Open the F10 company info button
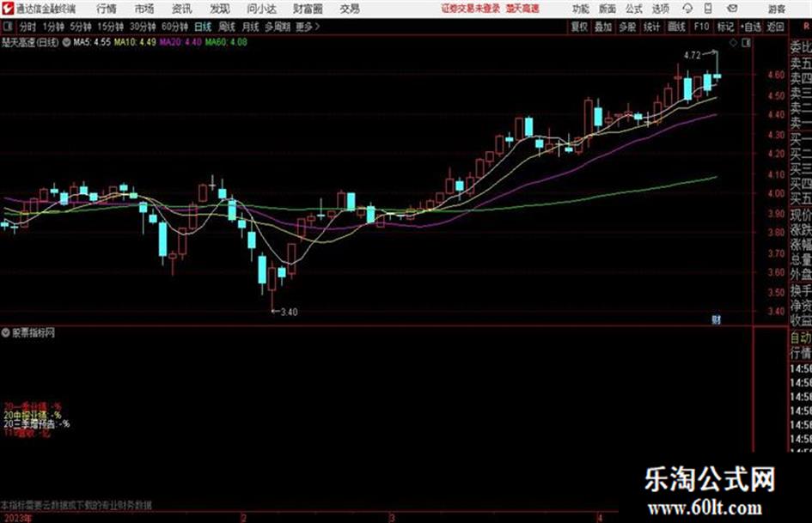Screen dimensions: 812x523 [x=701, y=27]
